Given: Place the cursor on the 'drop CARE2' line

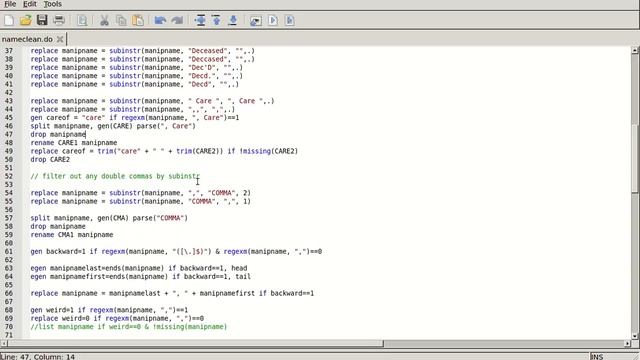Looking at the screenshot, I should pos(50,160).
